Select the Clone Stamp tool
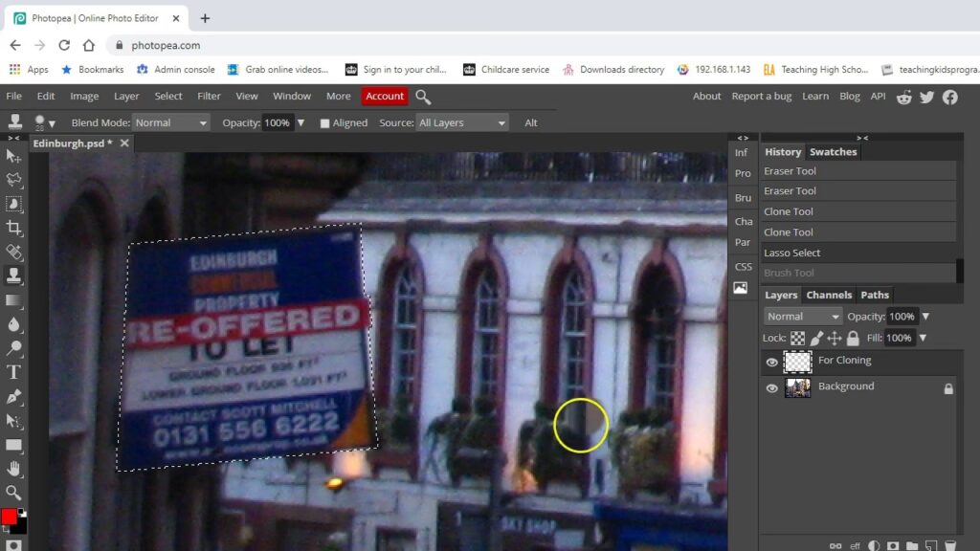 [13, 275]
